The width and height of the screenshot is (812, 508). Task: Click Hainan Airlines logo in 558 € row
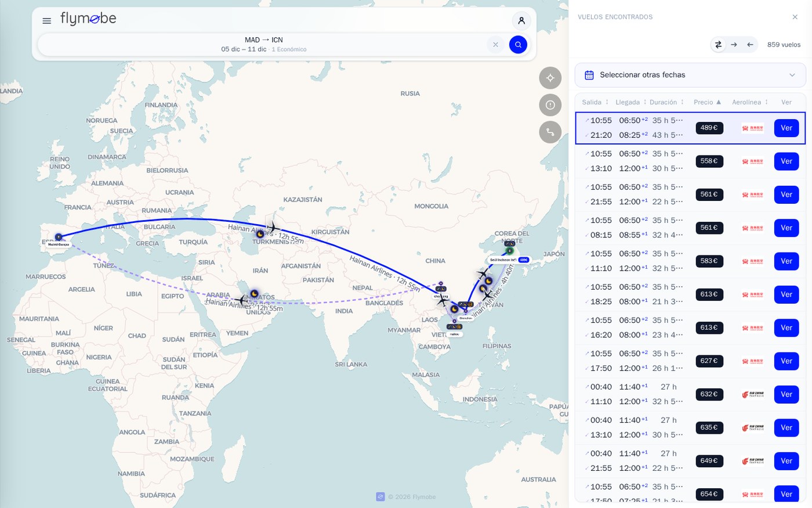click(x=753, y=161)
